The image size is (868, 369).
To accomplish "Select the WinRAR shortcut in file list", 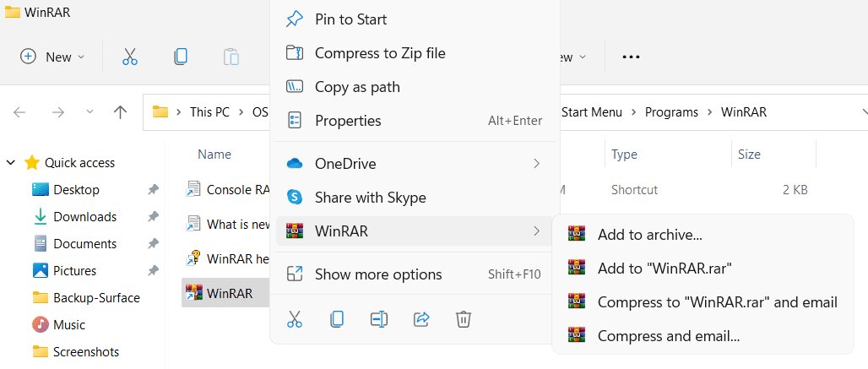I will tap(225, 293).
